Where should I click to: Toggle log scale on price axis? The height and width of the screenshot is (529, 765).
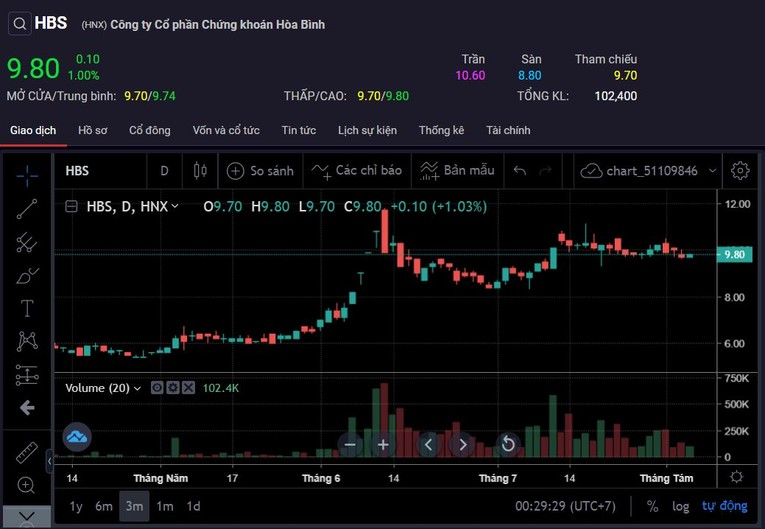point(680,506)
